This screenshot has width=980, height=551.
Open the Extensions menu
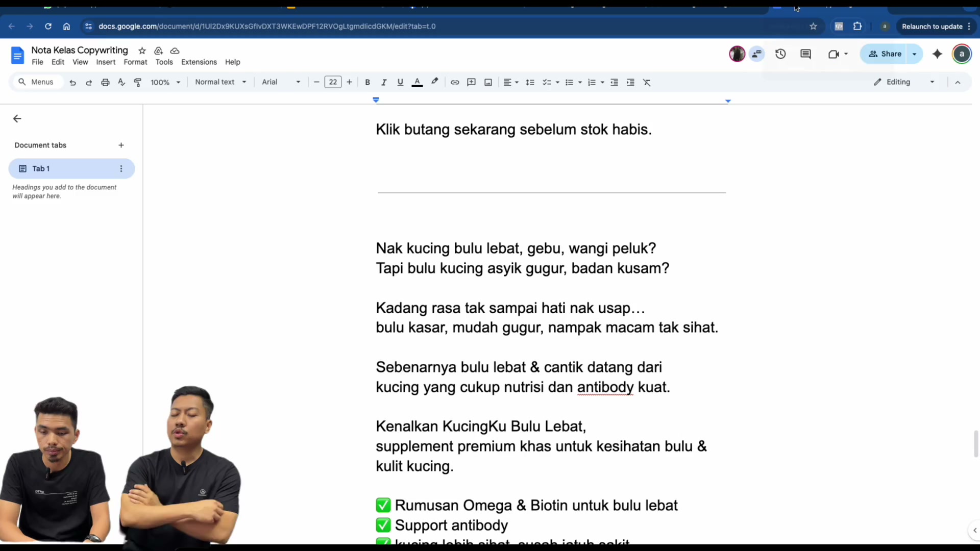coord(199,62)
